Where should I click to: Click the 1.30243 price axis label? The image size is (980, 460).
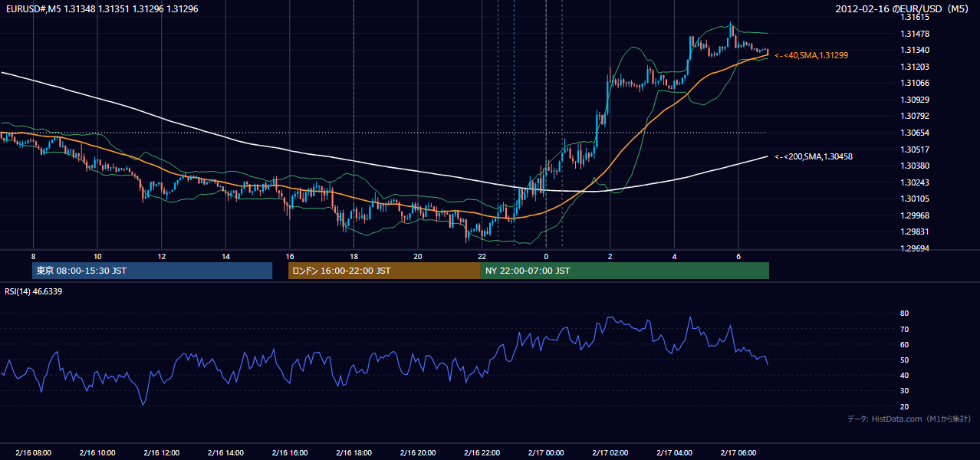click(916, 182)
